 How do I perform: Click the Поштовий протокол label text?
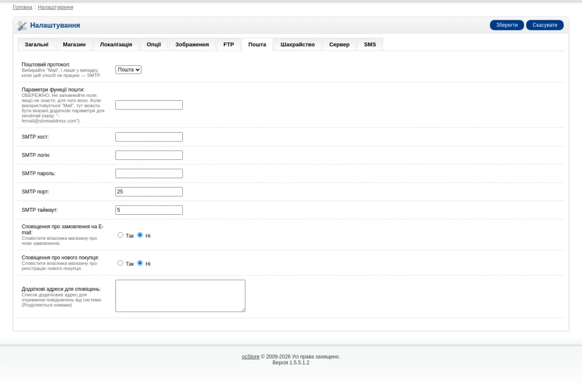tap(46, 64)
